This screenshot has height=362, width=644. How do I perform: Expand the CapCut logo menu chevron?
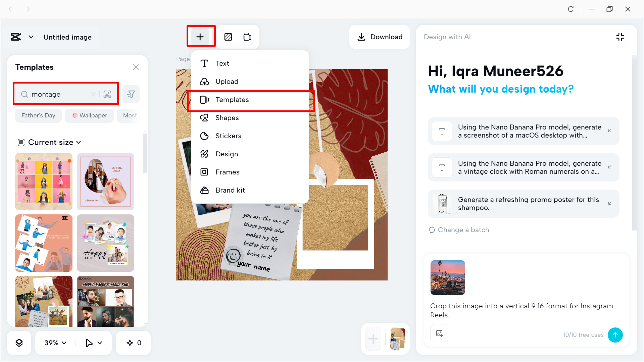(x=31, y=37)
